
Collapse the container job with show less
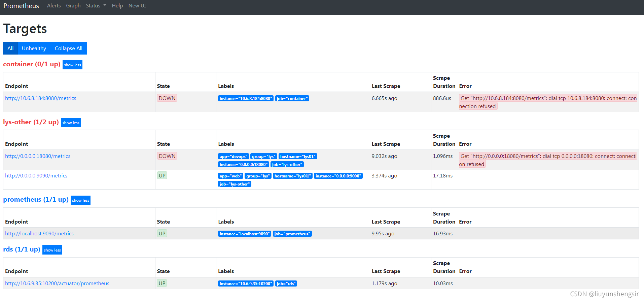click(x=72, y=65)
